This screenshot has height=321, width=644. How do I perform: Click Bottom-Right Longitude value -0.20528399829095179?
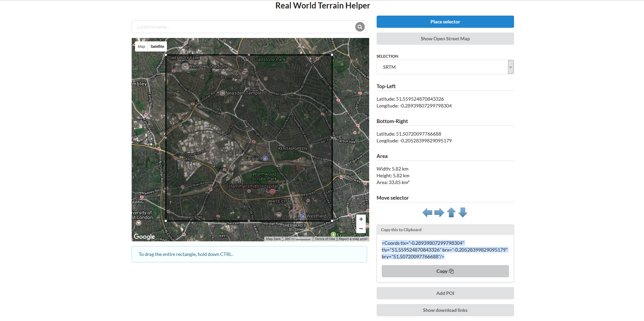pos(426,141)
